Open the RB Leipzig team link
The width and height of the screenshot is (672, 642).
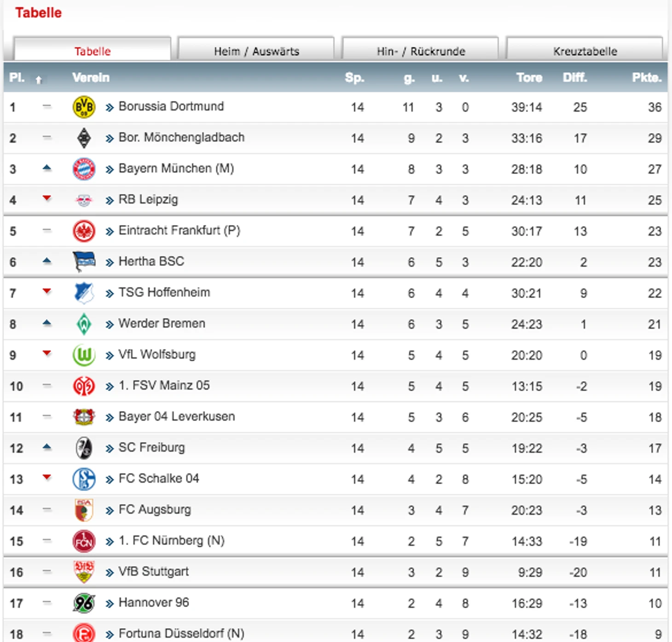pos(148,200)
